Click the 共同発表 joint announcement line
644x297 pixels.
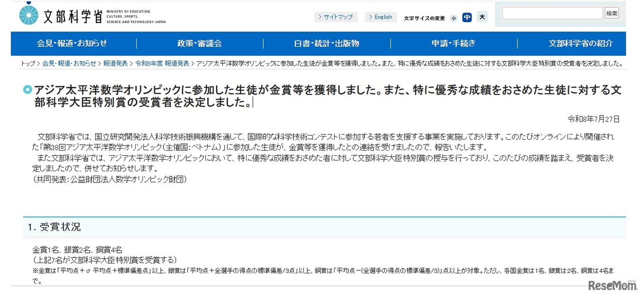(110, 179)
